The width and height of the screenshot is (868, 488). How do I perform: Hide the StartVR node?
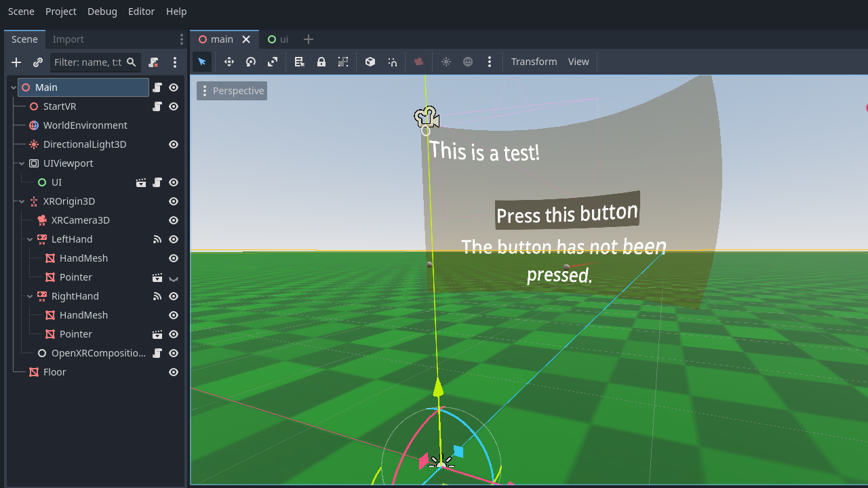(x=174, y=106)
